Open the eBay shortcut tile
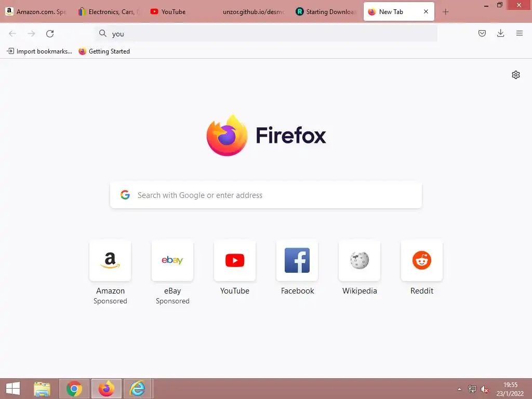The image size is (532, 399). [x=172, y=260]
